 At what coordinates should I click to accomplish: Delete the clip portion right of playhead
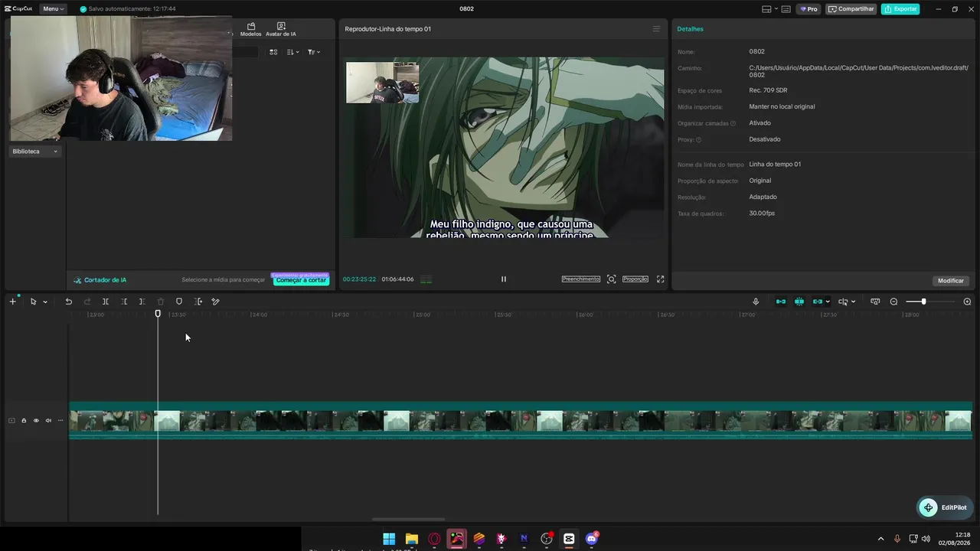(x=142, y=302)
